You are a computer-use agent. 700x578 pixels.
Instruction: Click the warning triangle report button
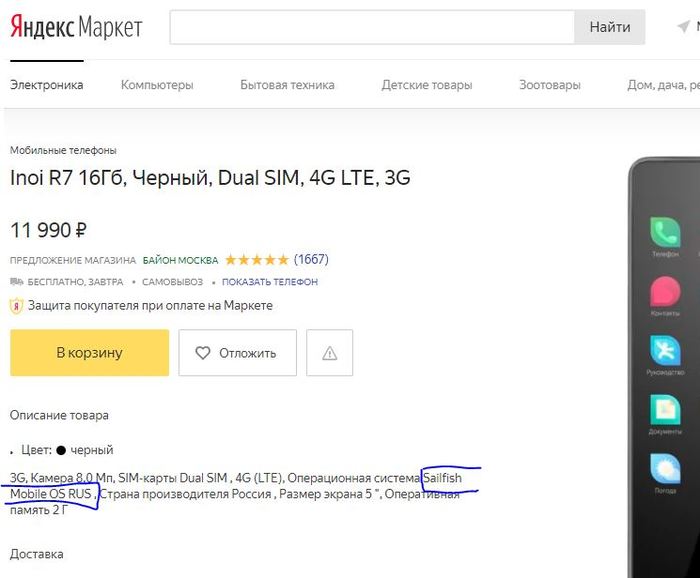329,353
